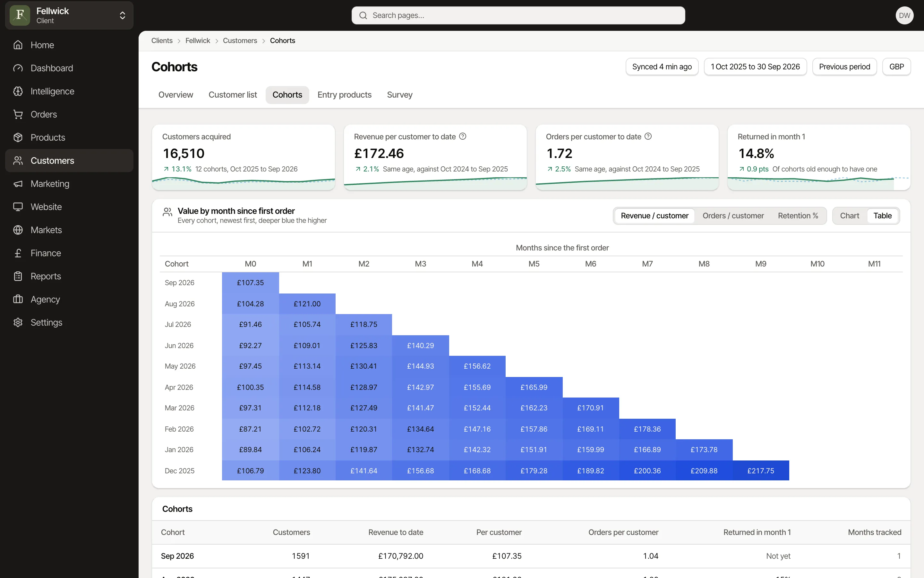The image size is (924, 578).
Task: Open the Overview tab
Action: coord(175,95)
